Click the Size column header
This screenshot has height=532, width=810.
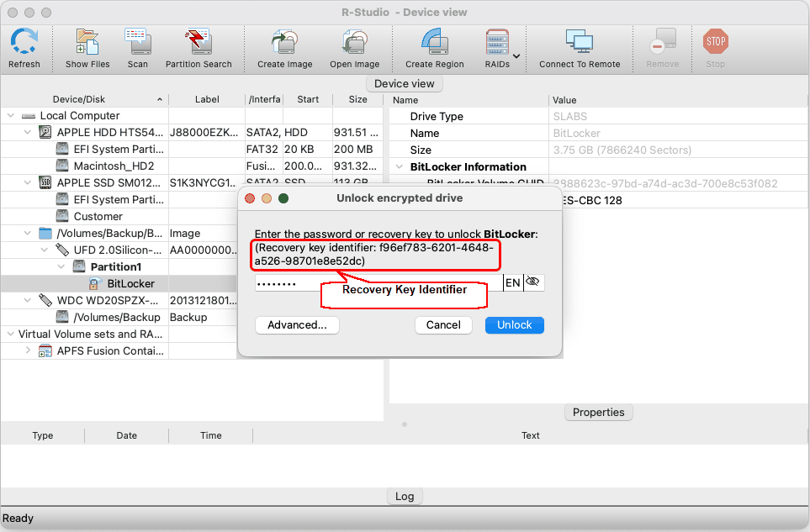[357, 99]
